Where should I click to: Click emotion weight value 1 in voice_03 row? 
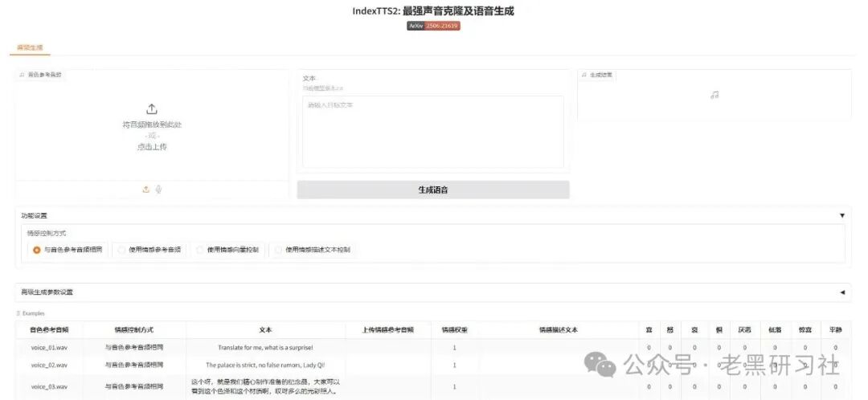tap(454, 386)
